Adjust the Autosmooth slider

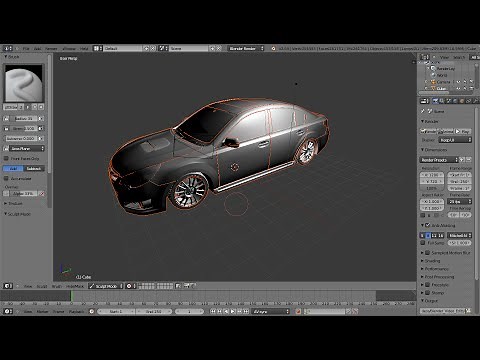[21, 138]
